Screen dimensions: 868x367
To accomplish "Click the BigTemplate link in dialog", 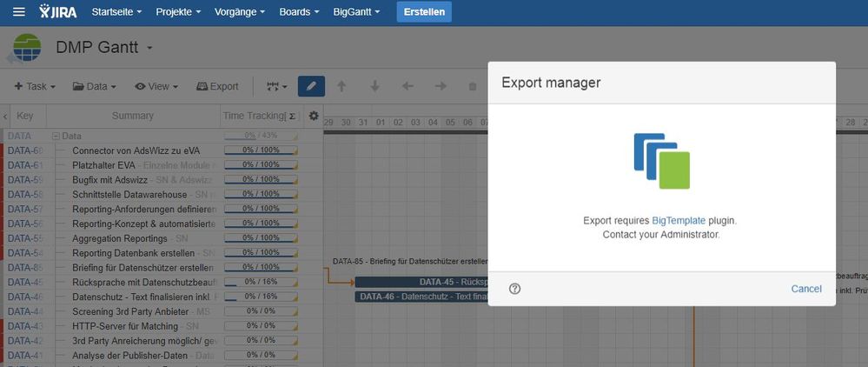I will [x=679, y=220].
